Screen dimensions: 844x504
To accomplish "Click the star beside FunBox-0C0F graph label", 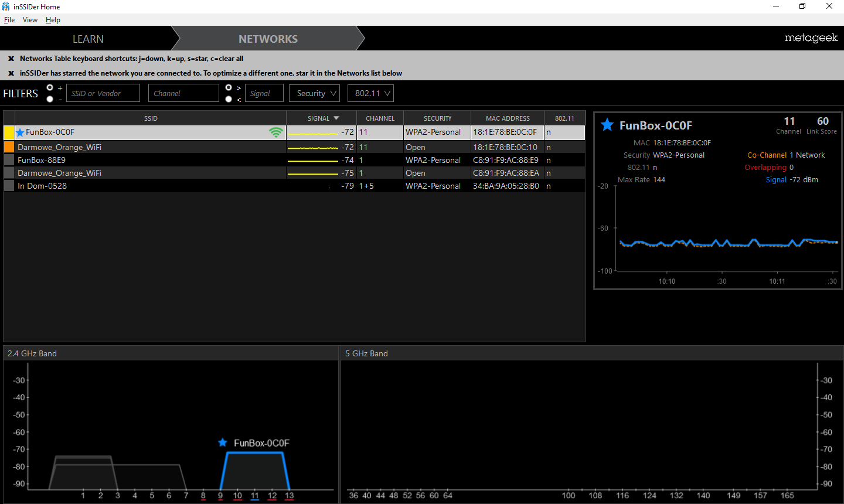I will point(223,442).
